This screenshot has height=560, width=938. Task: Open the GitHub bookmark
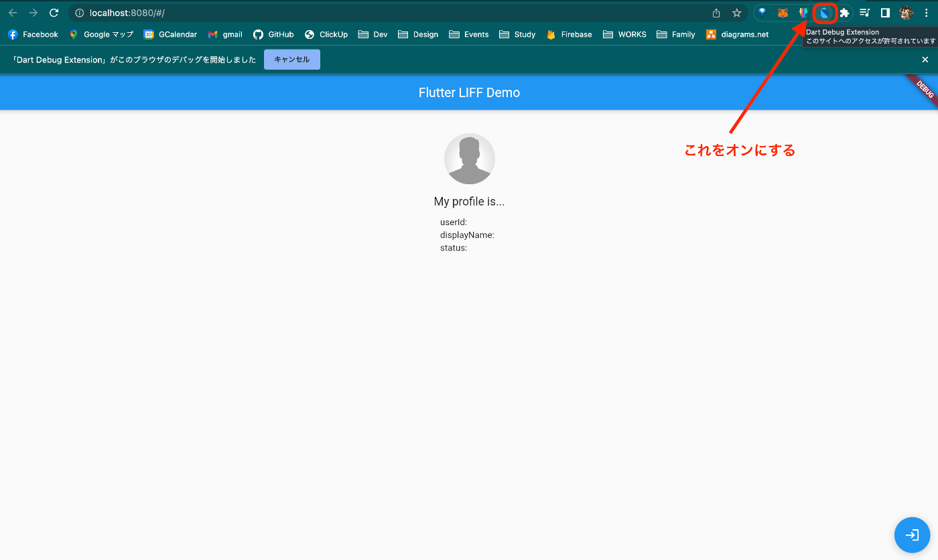(273, 34)
